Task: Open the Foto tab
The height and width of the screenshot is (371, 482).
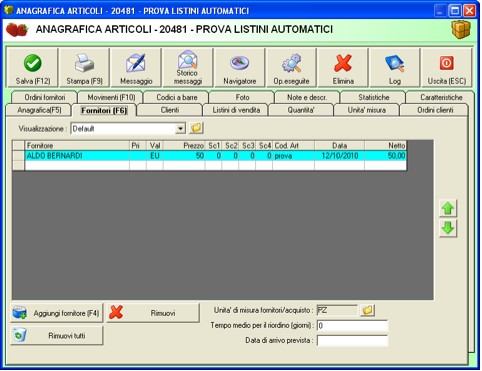Action: click(242, 97)
